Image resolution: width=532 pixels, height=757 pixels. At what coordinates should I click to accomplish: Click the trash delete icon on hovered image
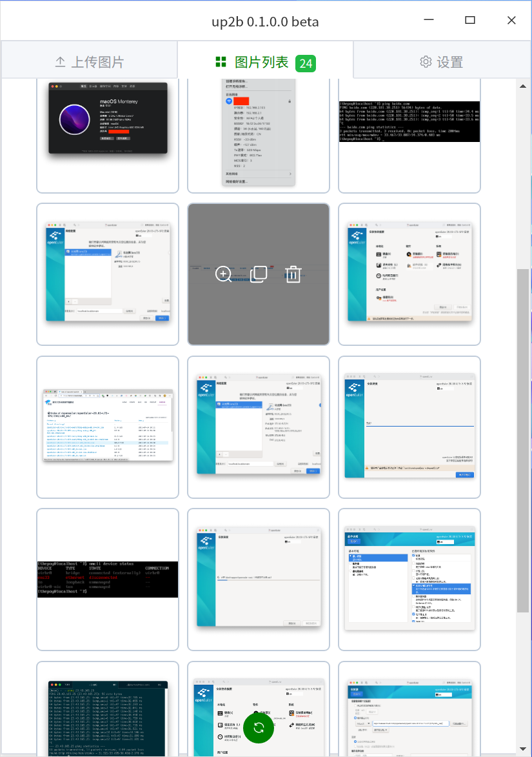293,274
